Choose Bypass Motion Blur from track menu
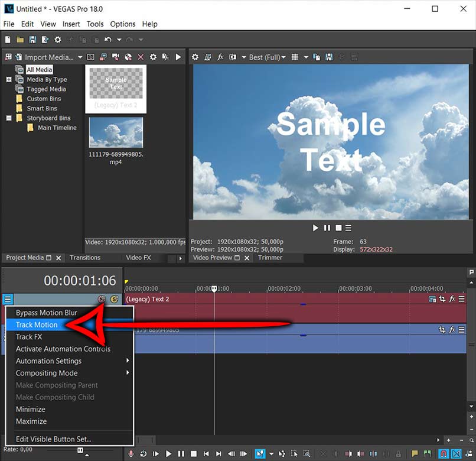 coord(70,313)
